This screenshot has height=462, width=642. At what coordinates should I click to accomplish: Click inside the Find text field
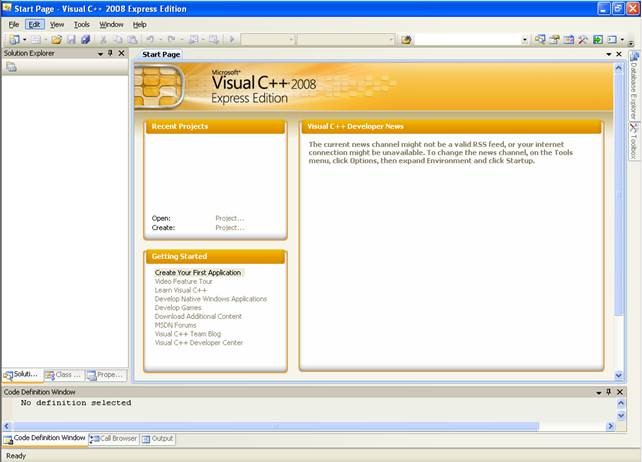468,40
